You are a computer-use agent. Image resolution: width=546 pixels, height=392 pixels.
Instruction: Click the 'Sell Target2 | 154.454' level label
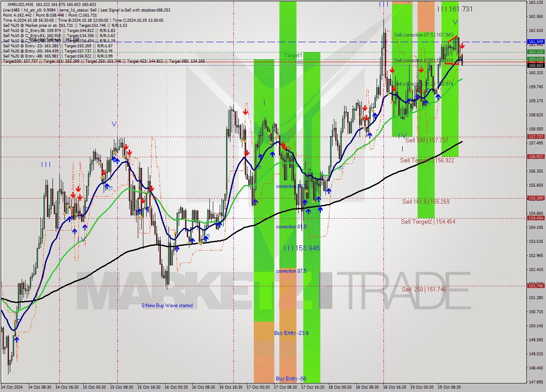(x=428, y=222)
